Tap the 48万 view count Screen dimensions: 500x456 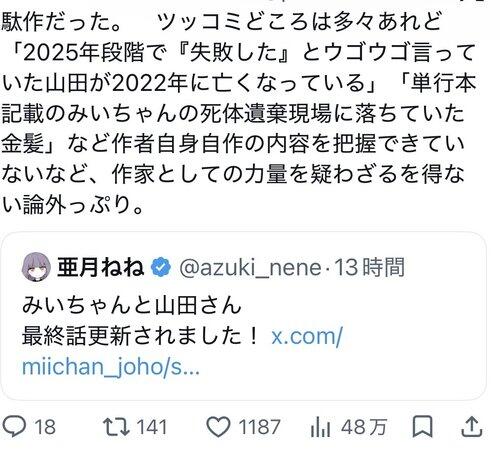[364, 427]
